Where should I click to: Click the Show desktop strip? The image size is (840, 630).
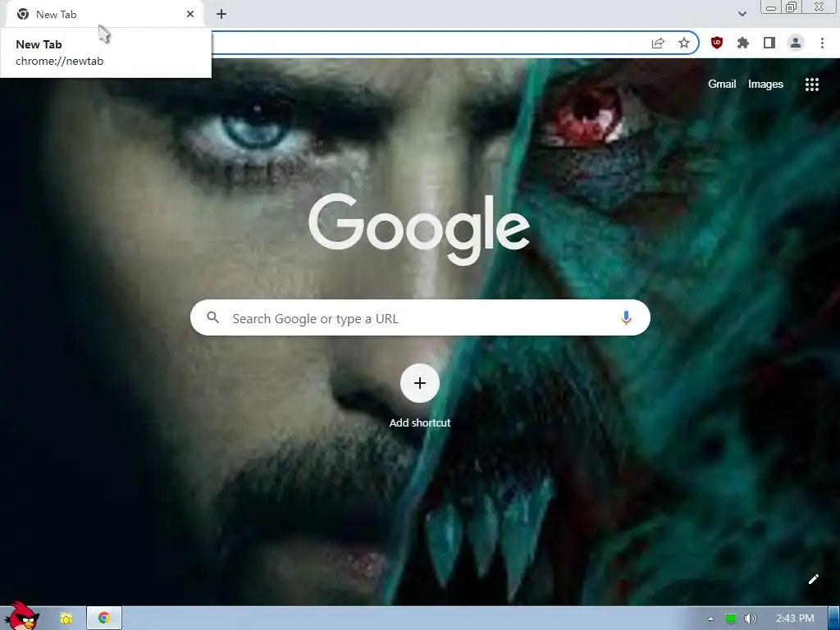pos(834,619)
